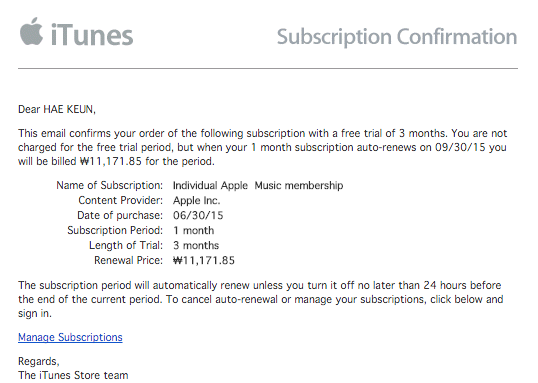The image size is (538, 383).
Task: Click 'The iTunes Store team' signature
Action: point(73,375)
